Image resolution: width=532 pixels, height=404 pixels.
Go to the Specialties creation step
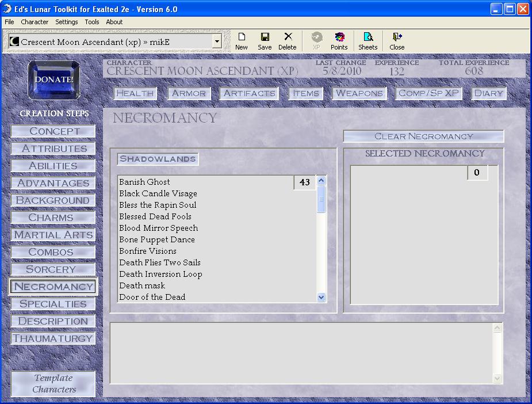click(53, 304)
